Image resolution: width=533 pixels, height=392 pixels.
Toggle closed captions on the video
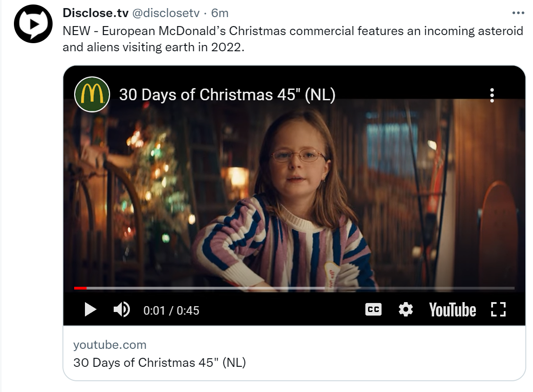tap(373, 309)
